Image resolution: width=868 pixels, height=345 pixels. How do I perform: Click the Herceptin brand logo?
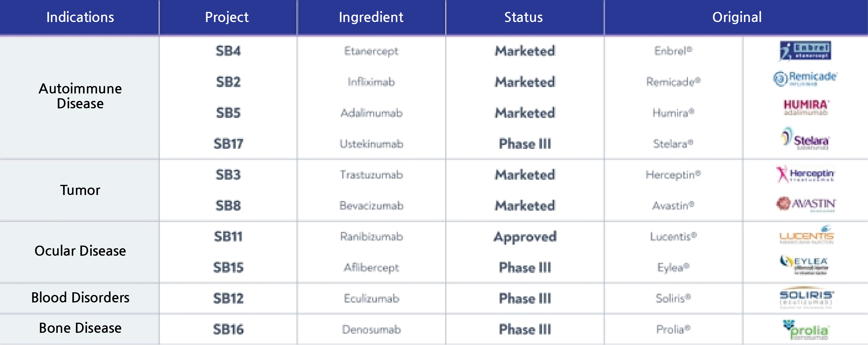[x=805, y=174]
